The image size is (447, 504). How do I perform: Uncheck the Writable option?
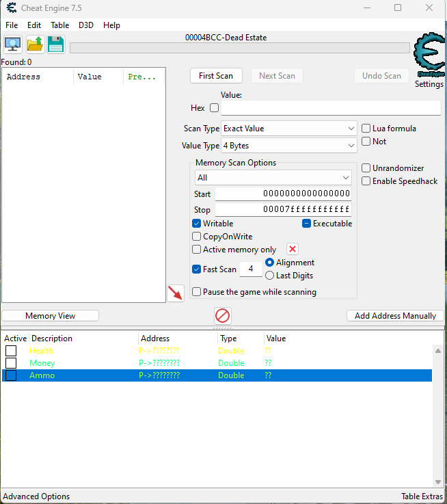196,224
